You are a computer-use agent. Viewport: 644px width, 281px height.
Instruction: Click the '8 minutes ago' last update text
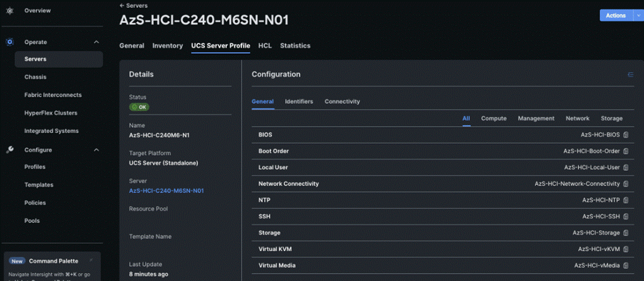click(x=148, y=274)
